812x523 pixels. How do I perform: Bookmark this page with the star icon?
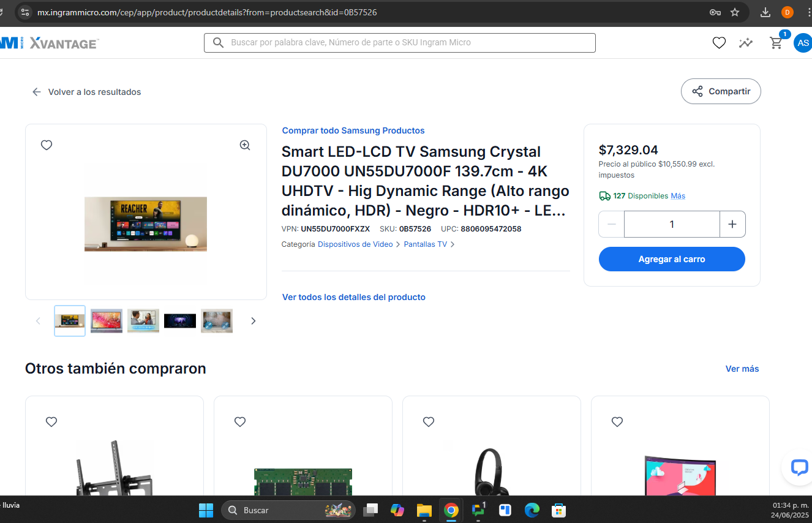(x=735, y=12)
